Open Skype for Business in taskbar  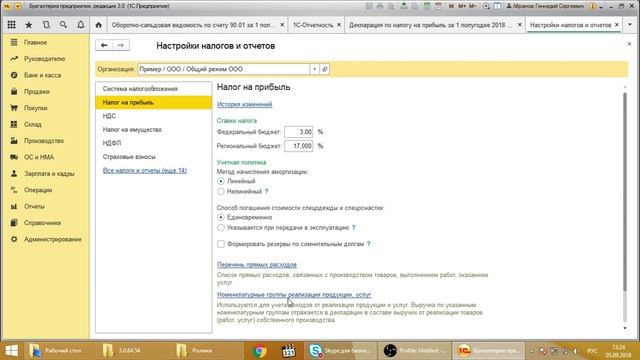pos(340,351)
